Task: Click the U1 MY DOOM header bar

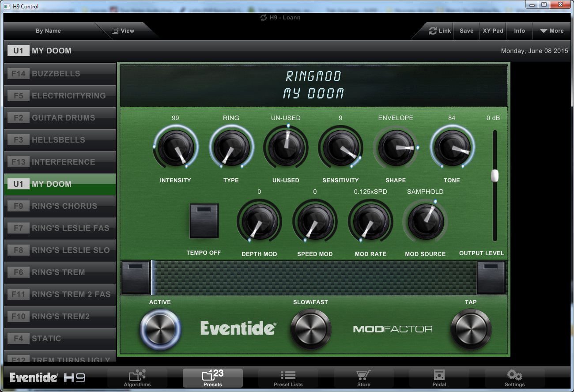Action: [x=287, y=51]
